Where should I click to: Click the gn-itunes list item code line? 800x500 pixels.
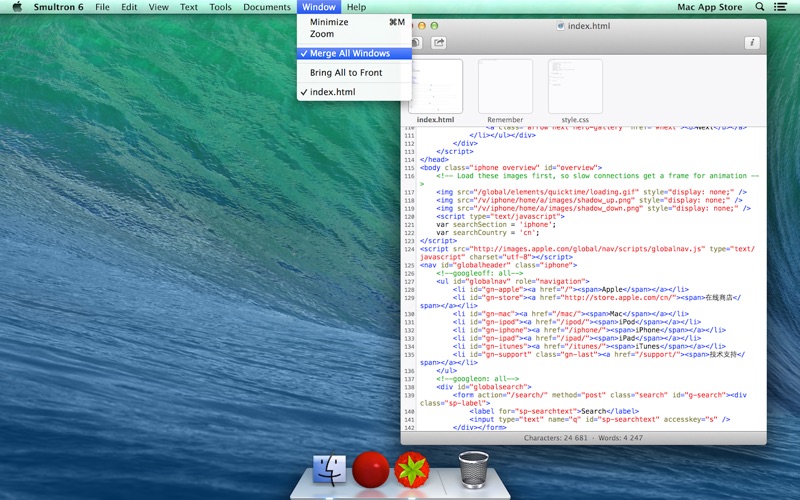click(589, 346)
